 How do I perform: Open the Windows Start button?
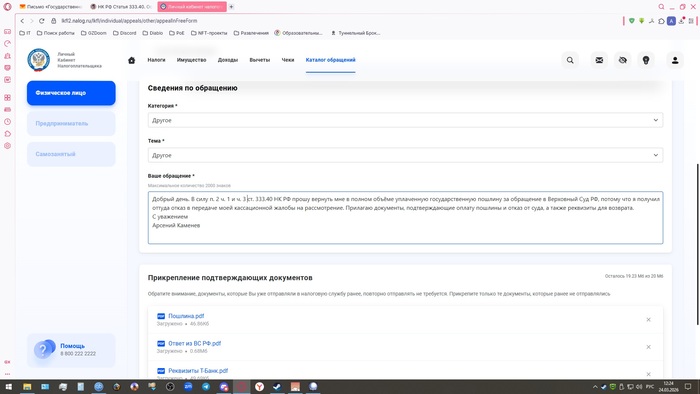pyautogui.click(x=8, y=387)
